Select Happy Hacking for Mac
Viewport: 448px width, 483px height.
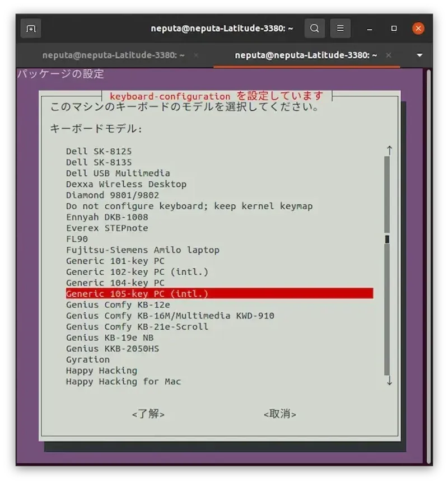(x=123, y=382)
